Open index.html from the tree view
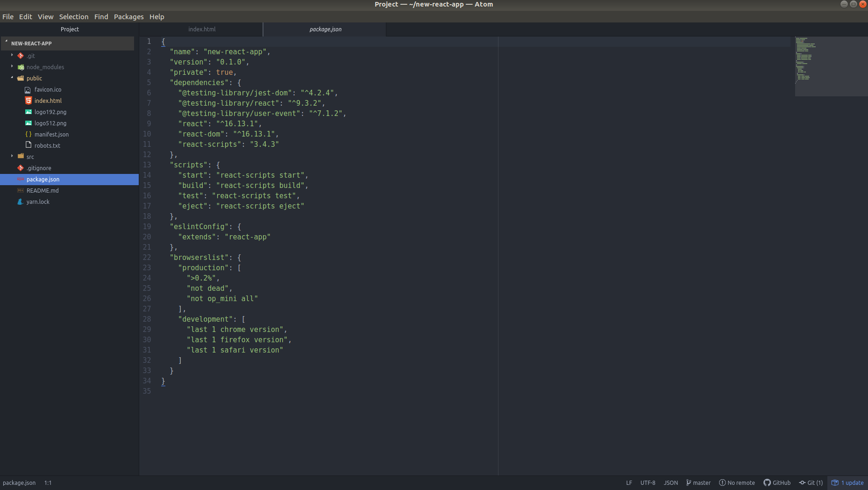Viewport: 868px width, 490px height. [x=48, y=101]
